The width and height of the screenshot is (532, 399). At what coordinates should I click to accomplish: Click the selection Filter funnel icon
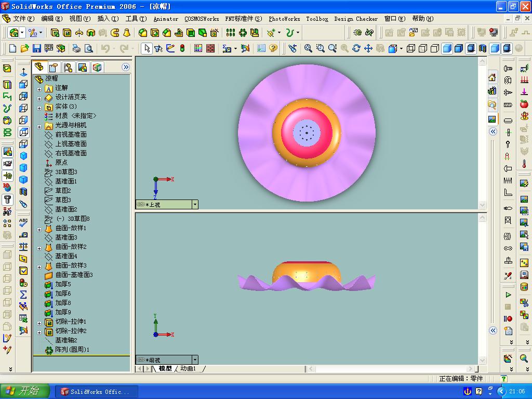(158, 48)
